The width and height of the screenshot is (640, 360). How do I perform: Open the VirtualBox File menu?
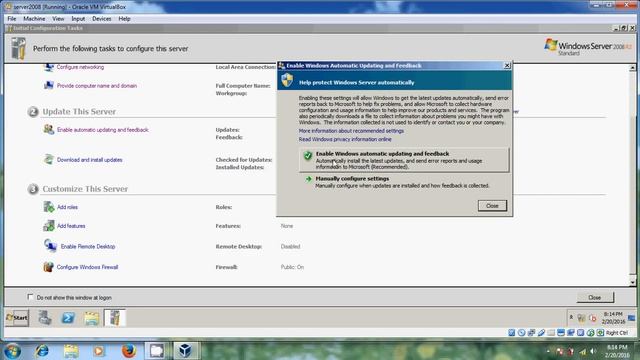pyautogui.click(x=11, y=19)
